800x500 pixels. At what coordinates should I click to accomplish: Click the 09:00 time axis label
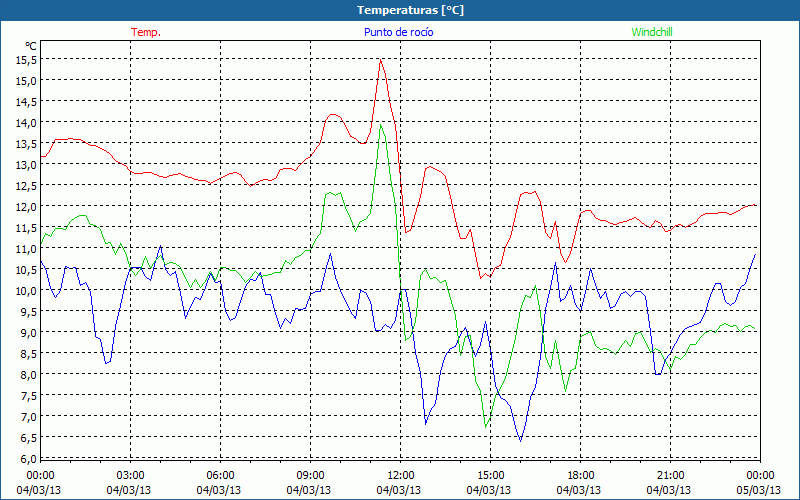[x=310, y=476]
